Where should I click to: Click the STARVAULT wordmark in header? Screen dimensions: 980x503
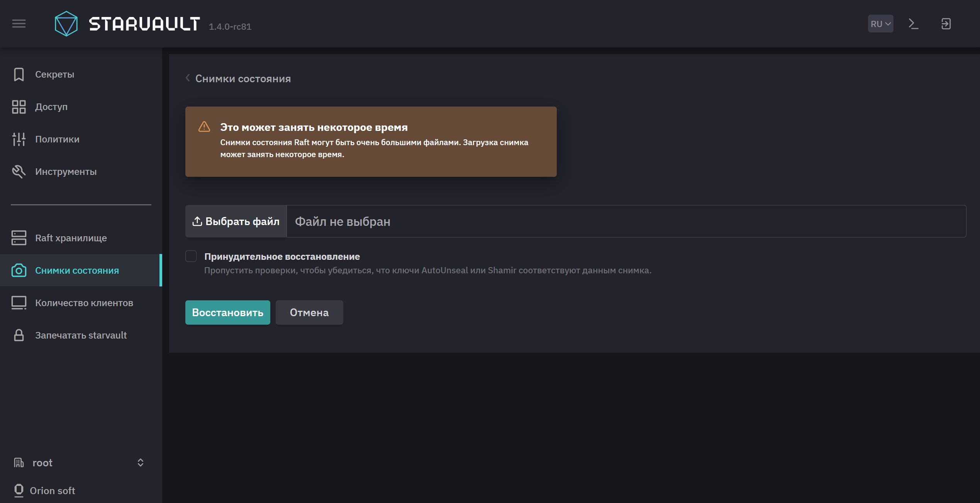point(144,24)
